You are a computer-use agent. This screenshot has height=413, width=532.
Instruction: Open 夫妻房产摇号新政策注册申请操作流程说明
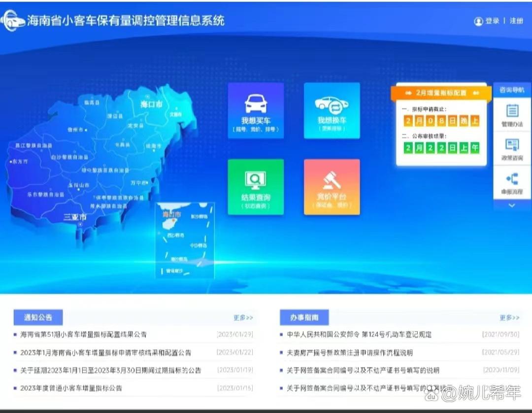(350, 352)
